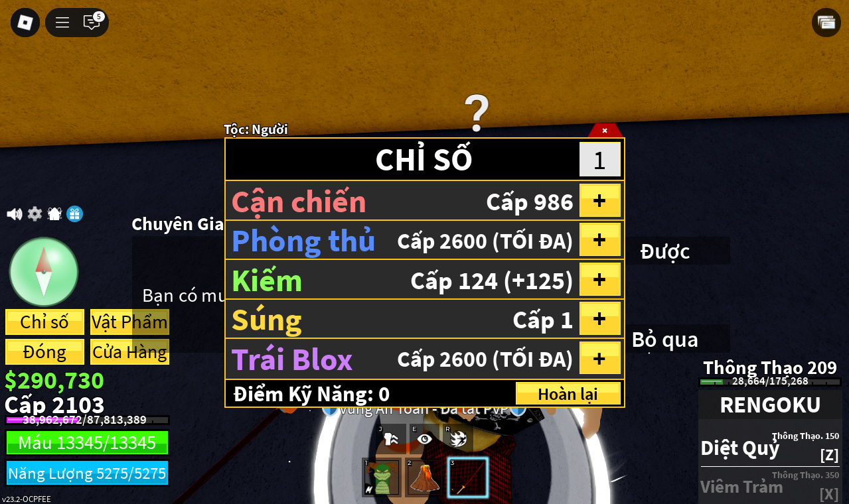
Task: Toggle the eye ability icon labeled E
Action: coord(425,438)
